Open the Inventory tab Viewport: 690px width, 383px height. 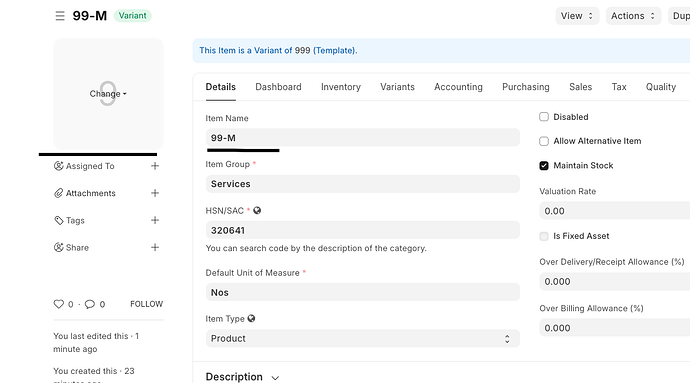pos(341,87)
